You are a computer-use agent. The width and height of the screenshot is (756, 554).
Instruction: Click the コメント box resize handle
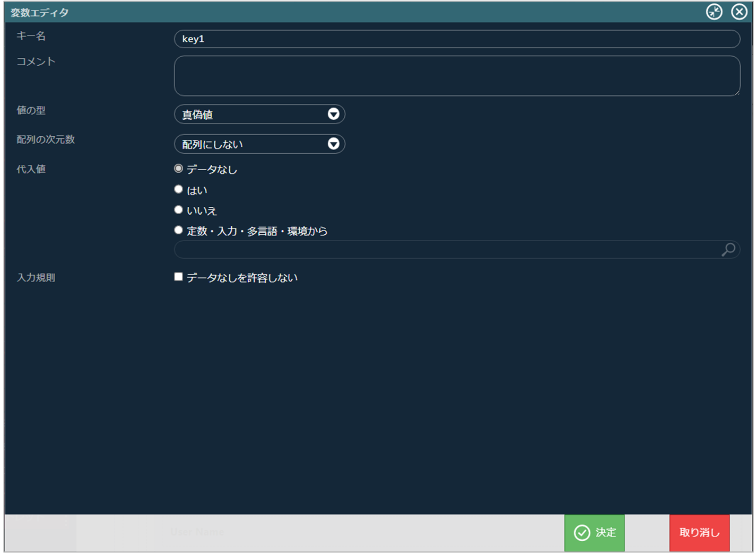tap(736, 92)
